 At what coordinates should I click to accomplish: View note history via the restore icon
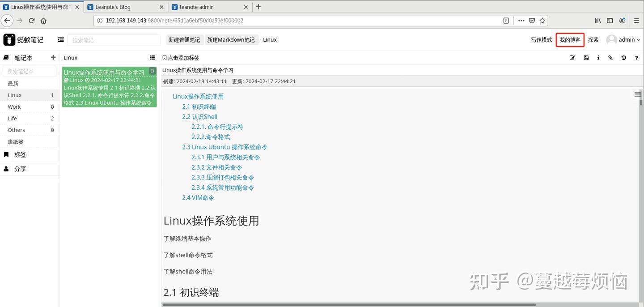(623, 57)
